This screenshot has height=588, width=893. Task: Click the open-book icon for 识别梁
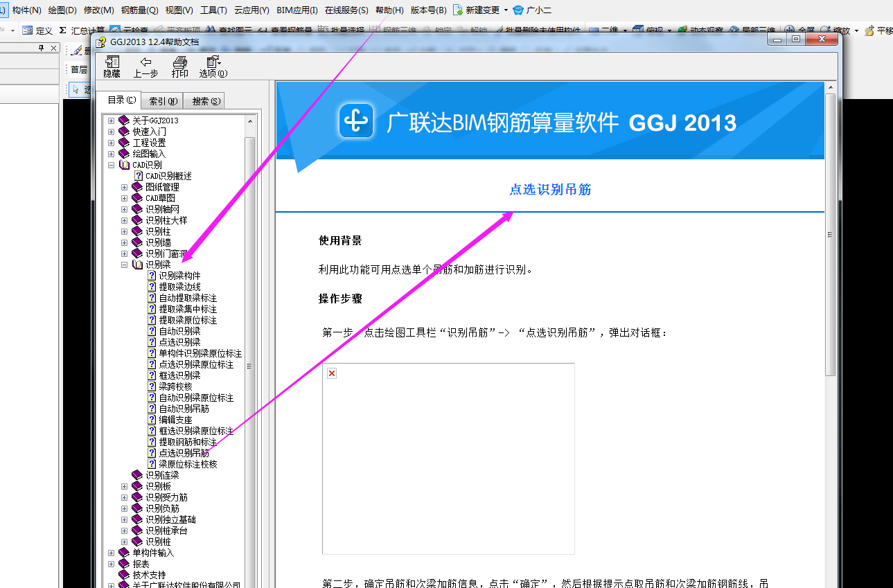pos(137,265)
